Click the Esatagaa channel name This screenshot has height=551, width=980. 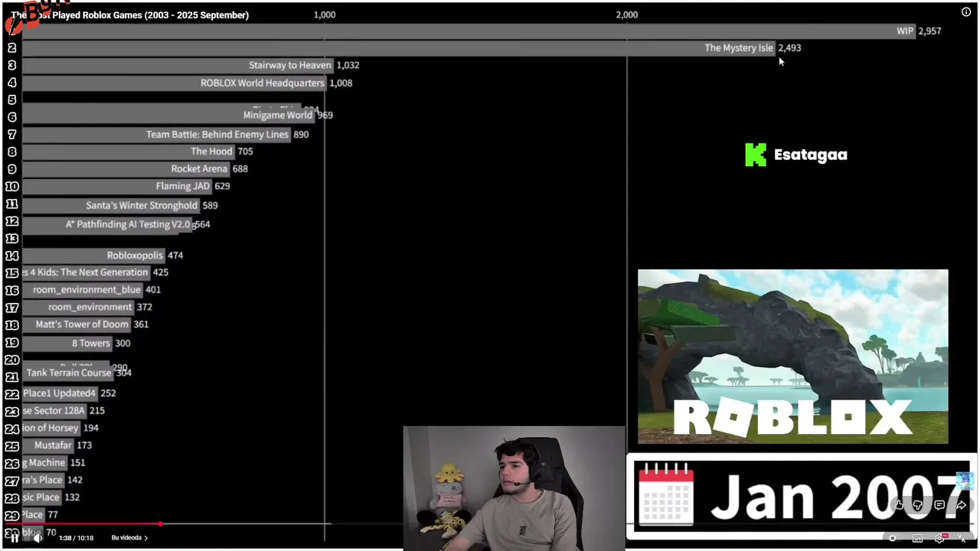pyautogui.click(x=810, y=155)
